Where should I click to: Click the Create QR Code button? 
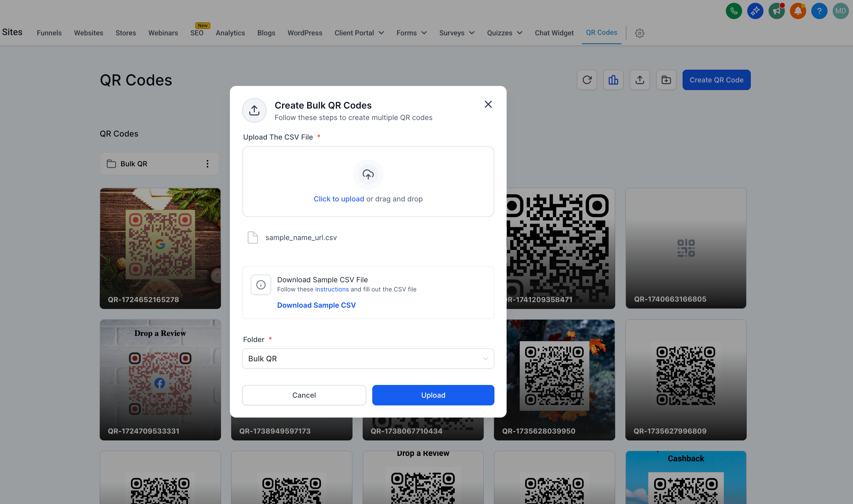point(716,80)
